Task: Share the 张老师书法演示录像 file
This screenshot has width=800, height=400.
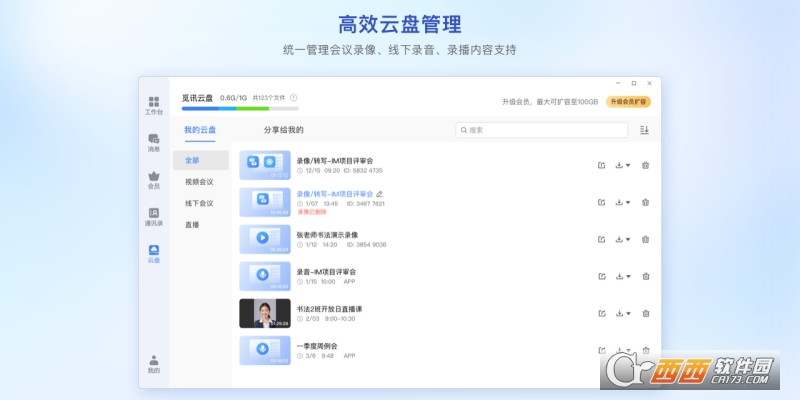Action: coord(601,239)
